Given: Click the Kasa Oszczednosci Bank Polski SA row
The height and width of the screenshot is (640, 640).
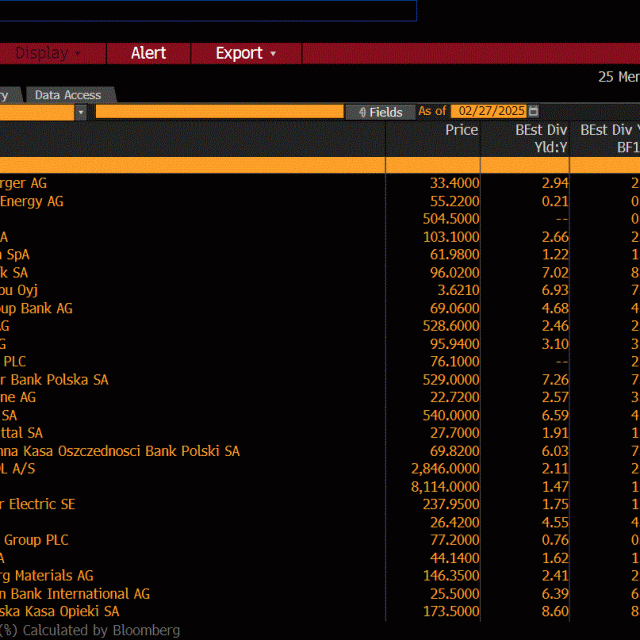Looking at the screenshot, I should (x=120, y=451).
